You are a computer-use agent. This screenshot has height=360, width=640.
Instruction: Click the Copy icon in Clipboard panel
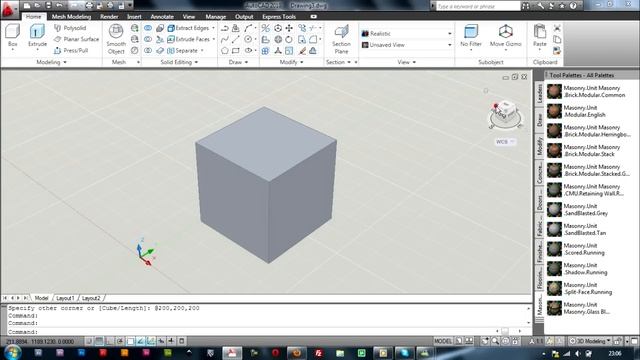pyautogui.click(x=557, y=40)
